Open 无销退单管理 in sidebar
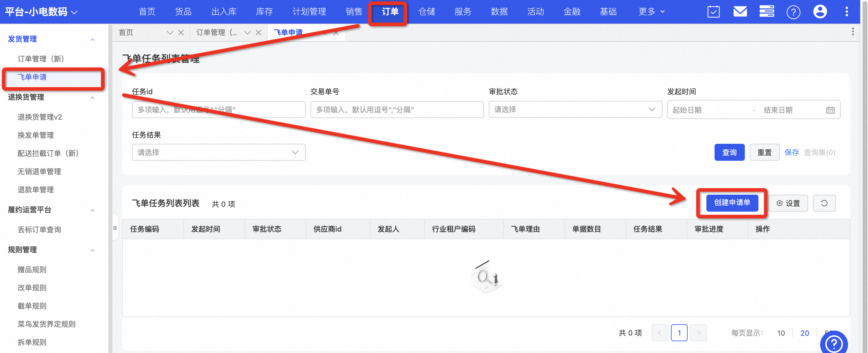The height and width of the screenshot is (353, 868). click(39, 172)
